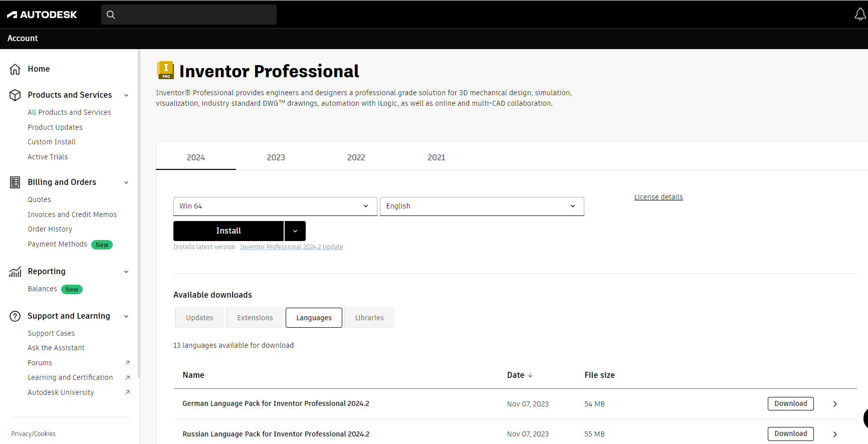868x444 pixels.
Task: Go to Home in the sidebar
Action: click(39, 69)
